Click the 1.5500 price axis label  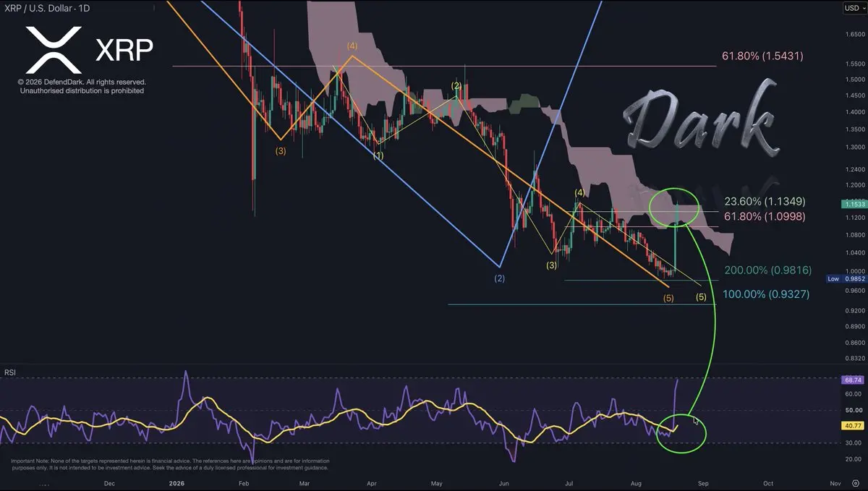point(854,64)
